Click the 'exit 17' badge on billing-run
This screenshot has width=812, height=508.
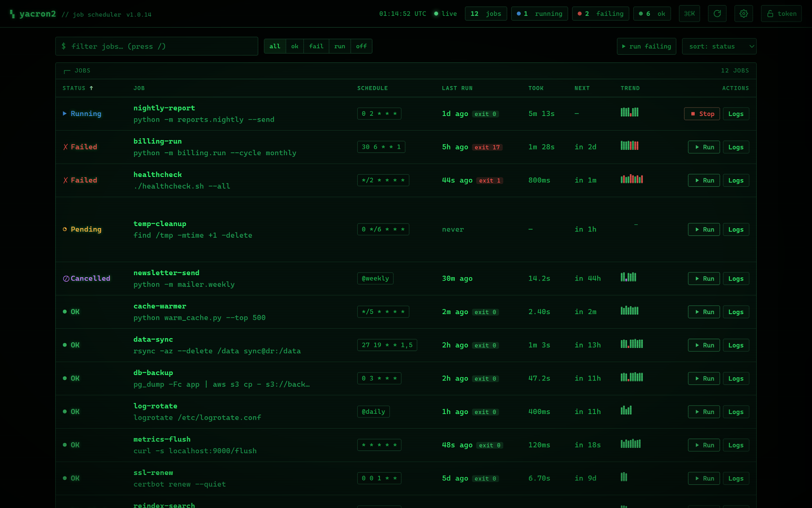click(x=487, y=147)
